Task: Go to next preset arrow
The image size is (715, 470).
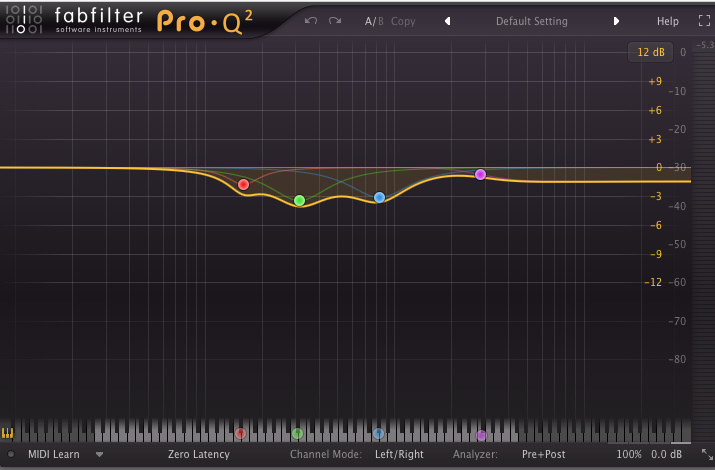Action: [x=616, y=21]
